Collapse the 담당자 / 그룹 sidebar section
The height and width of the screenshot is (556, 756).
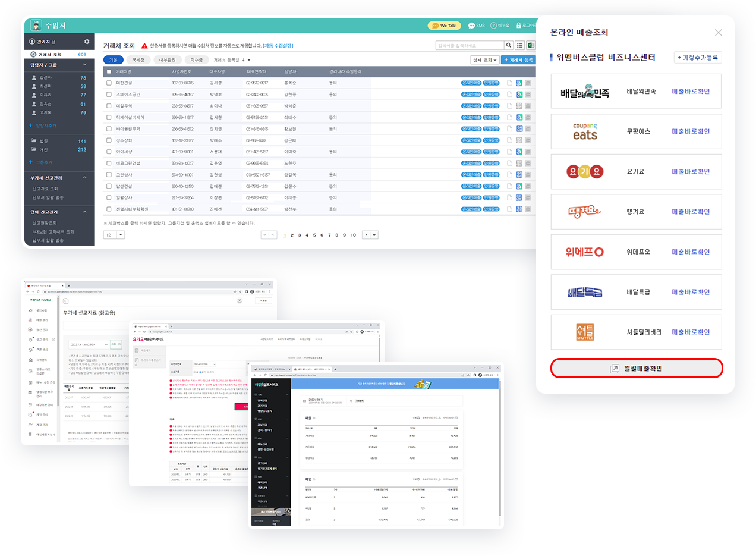pos(84,64)
